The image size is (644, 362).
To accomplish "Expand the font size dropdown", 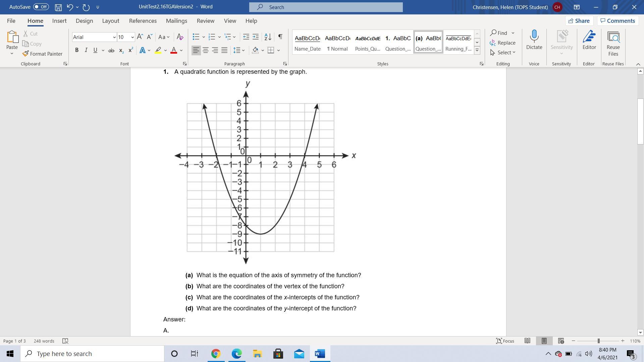I will pos(132,37).
